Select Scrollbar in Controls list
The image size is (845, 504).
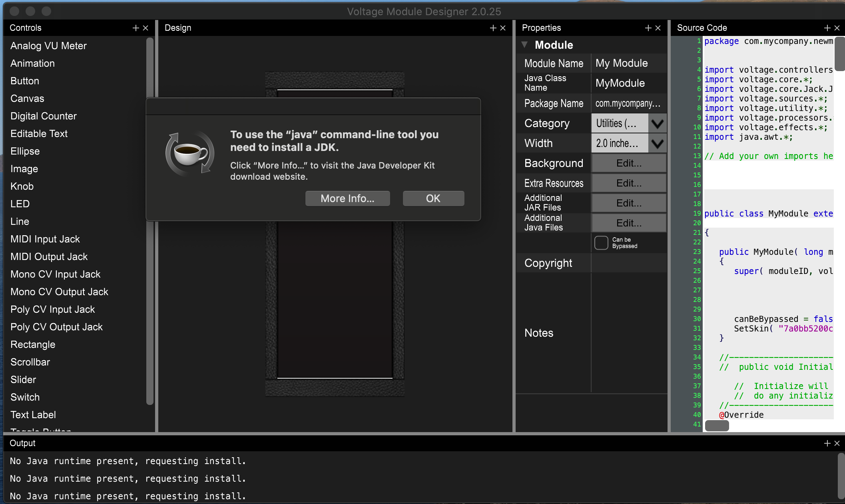30,362
